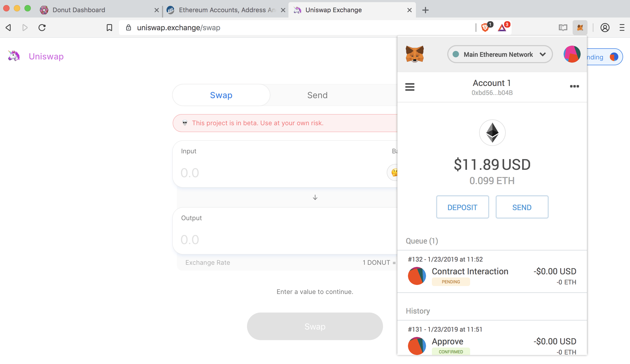Click the MetaMask fox extension icon
This screenshot has width=630, height=364.
point(580,28)
